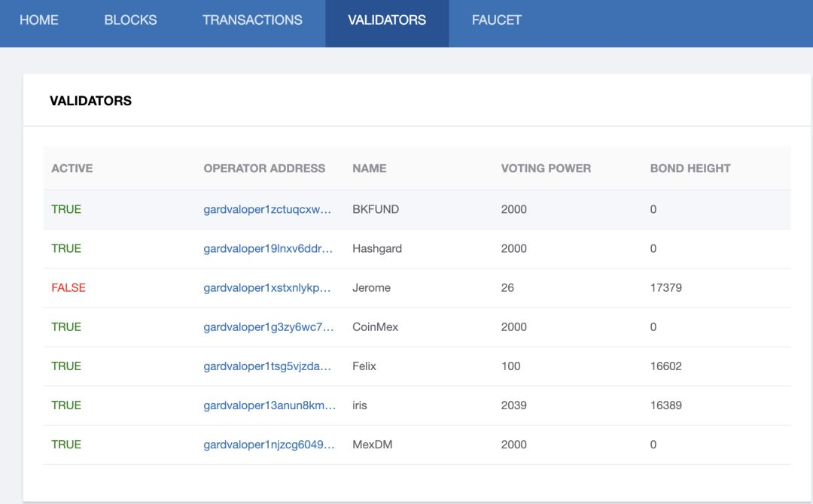
Task: Click the VOTING POWER column header
Action: point(546,169)
